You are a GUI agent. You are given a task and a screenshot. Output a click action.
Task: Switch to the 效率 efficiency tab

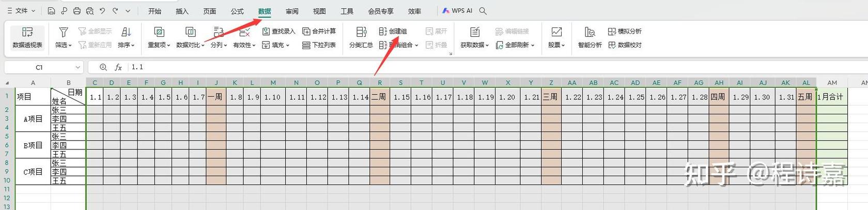[x=414, y=11]
